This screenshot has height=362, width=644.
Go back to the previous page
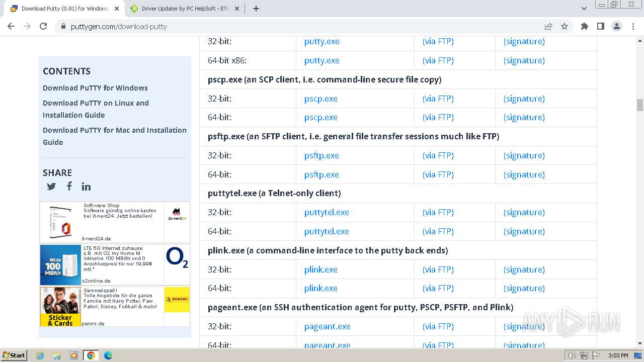click(x=11, y=26)
